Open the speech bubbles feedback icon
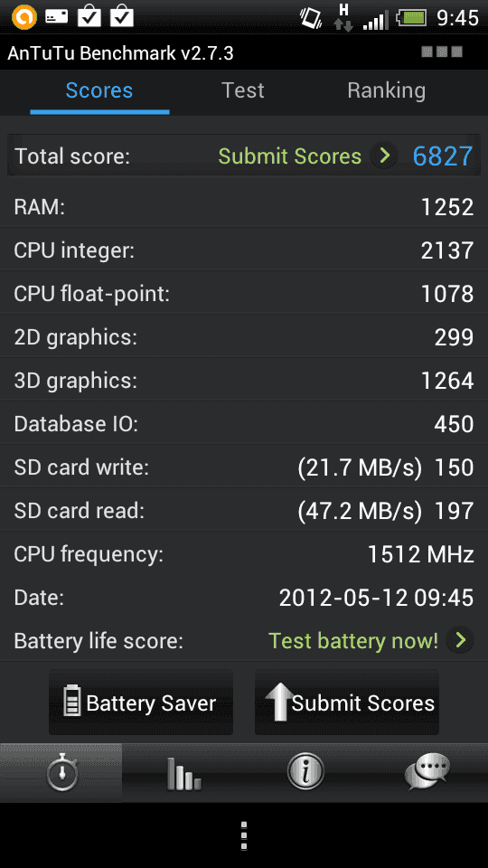 427,771
